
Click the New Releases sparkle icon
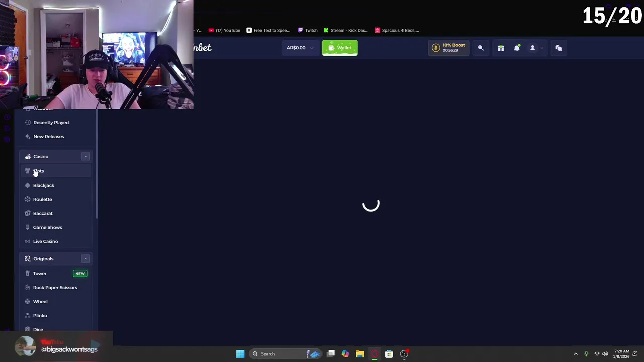click(28, 136)
